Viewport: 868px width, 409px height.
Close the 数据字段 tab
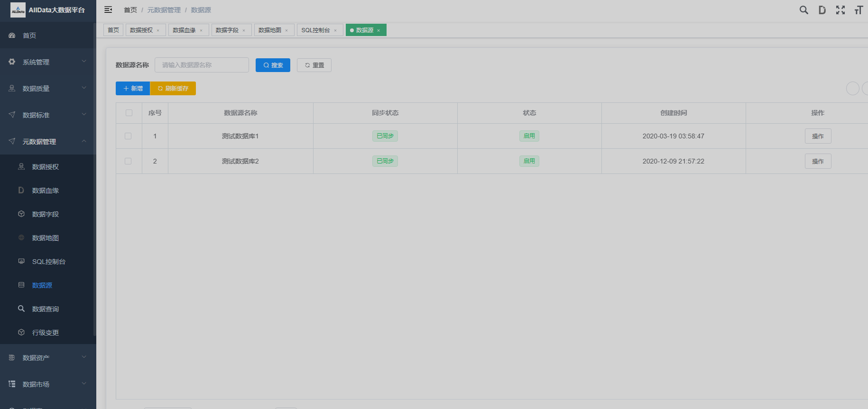pos(244,30)
